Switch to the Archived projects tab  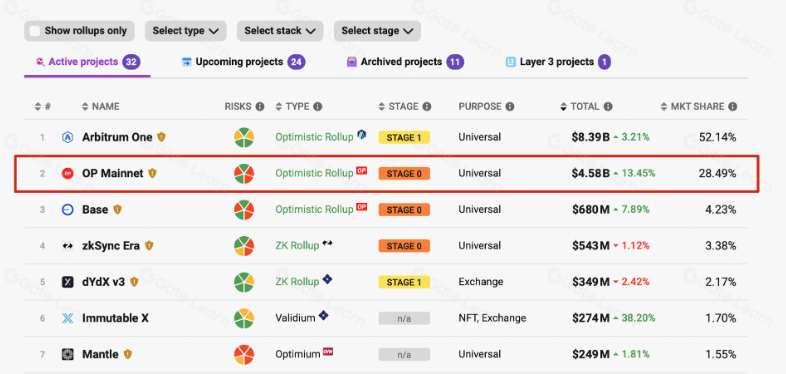[x=405, y=62]
